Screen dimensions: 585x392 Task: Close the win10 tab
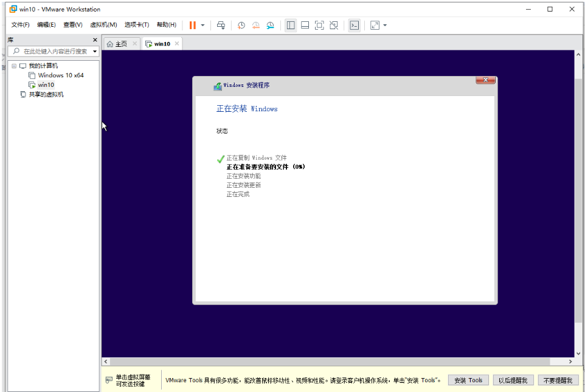point(177,44)
